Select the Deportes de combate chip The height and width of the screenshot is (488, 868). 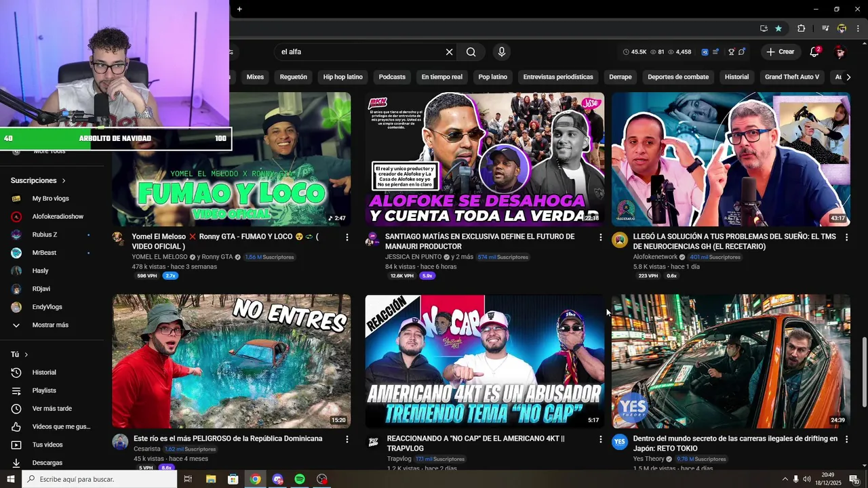coord(678,77)
